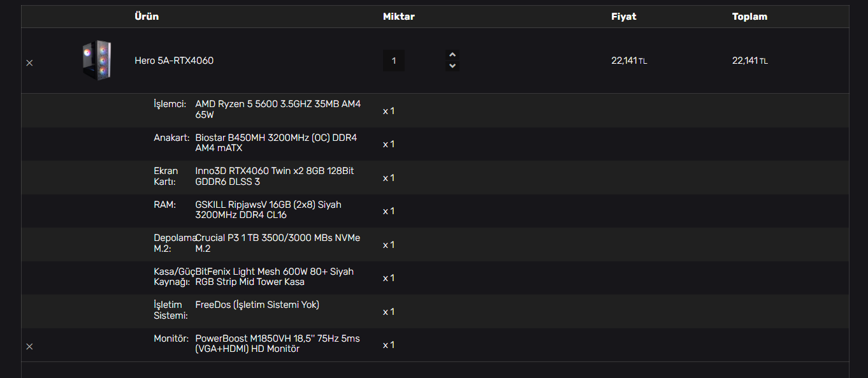Image resolution: width=868 pixels, height=378 pixels.
Task: Increase quantity with the up arrow
Action: (452, 55)
